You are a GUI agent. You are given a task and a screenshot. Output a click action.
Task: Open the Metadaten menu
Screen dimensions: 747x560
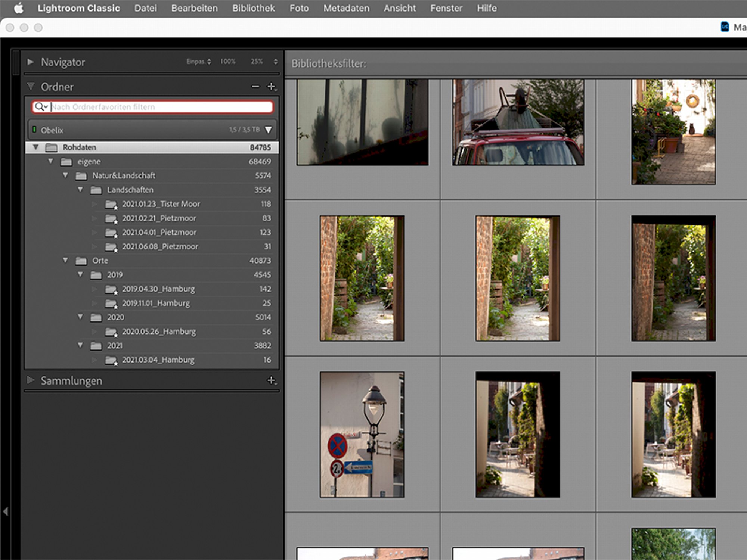pos(346,8)
